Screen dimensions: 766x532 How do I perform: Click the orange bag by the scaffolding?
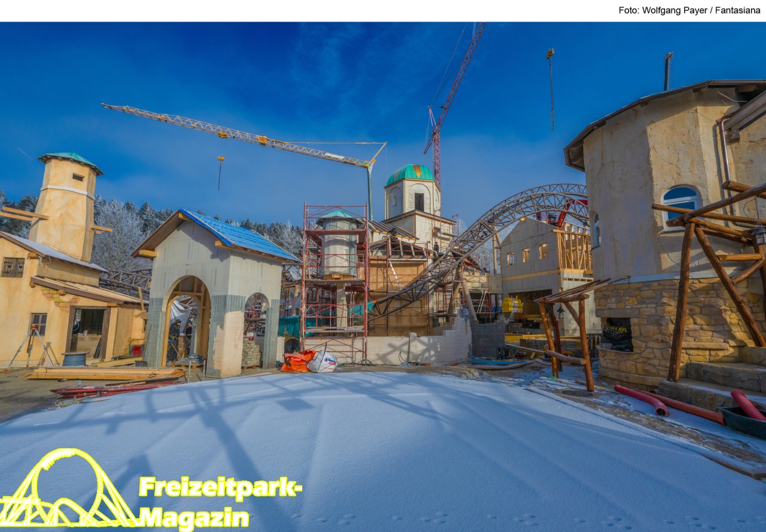297,361
